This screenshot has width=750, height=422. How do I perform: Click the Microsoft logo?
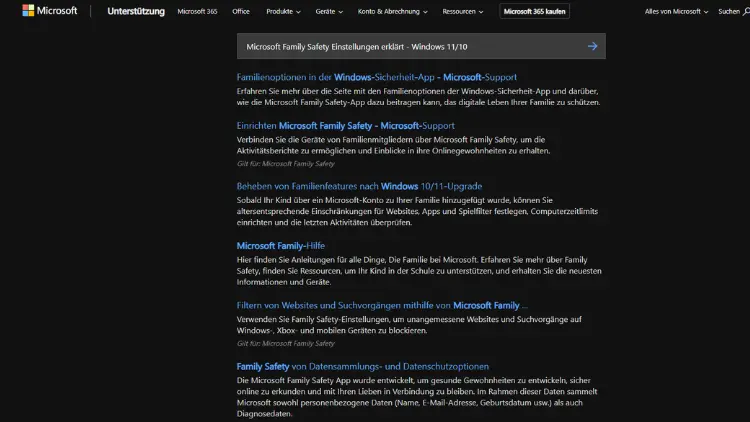(x=50, y=11)
